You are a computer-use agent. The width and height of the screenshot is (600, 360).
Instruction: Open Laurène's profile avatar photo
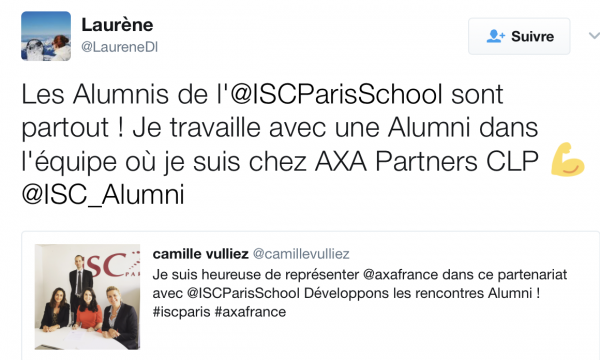[46, 36]
